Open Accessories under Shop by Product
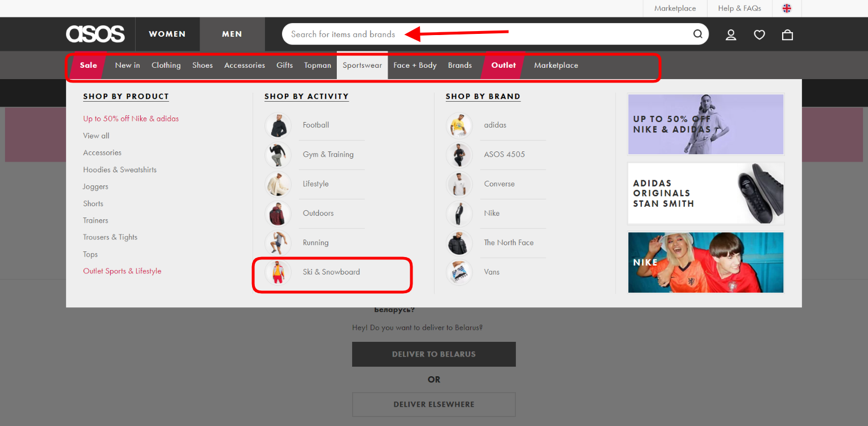868x426 pixels. coord(102,153)
